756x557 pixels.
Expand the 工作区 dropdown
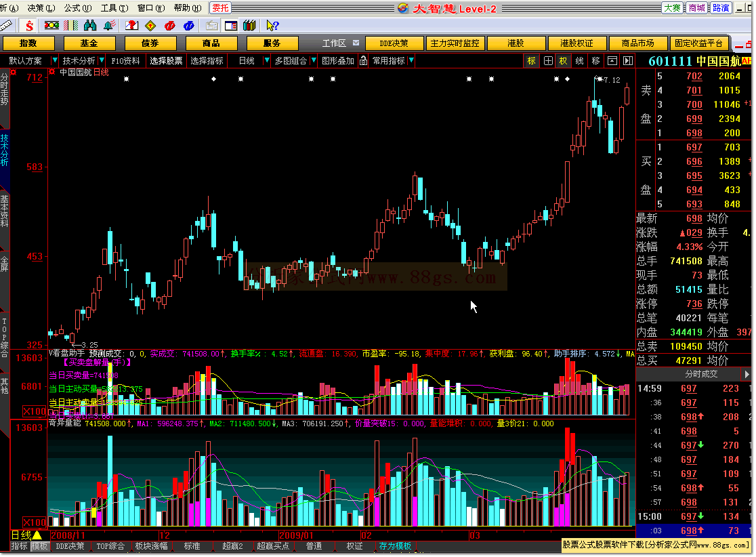pos(356,43)
